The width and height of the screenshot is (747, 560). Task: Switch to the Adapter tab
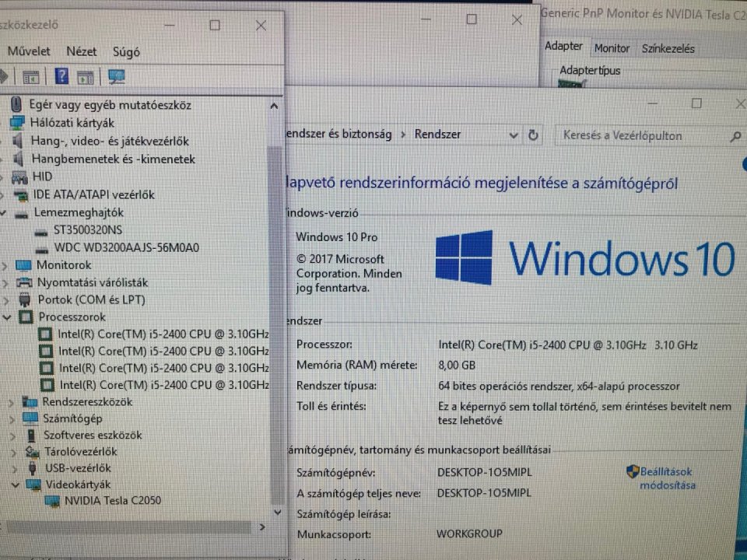tap(563, 46)
